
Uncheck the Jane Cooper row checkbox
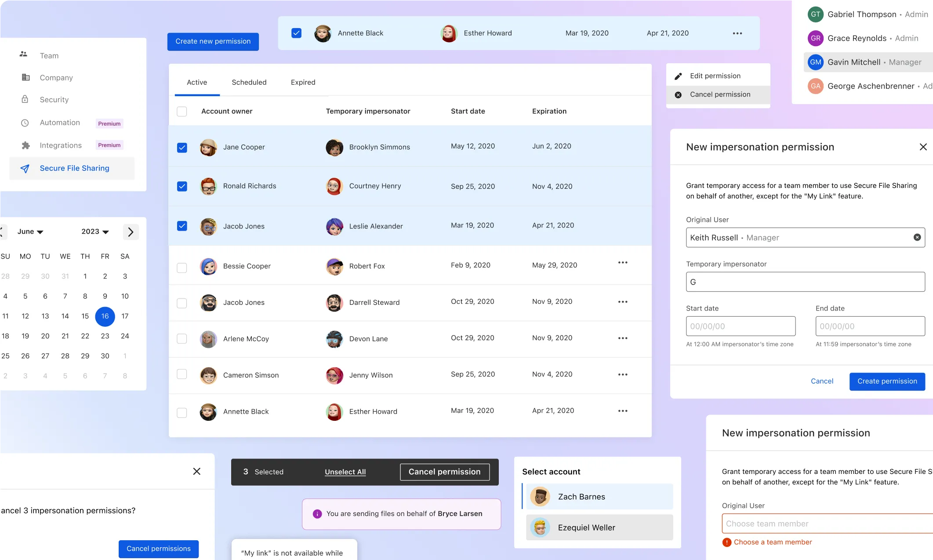pyautogui.click(x=182, y=148)
